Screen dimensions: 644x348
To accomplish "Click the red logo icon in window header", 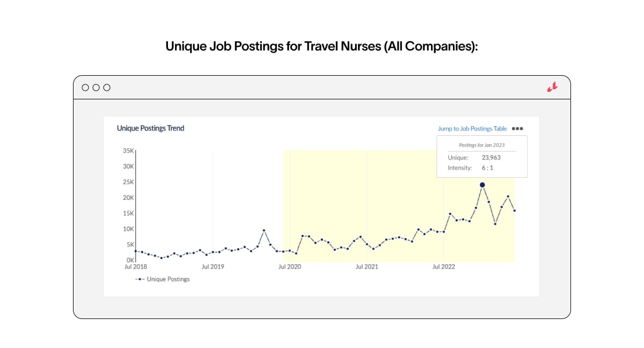I will click(552, 88).
